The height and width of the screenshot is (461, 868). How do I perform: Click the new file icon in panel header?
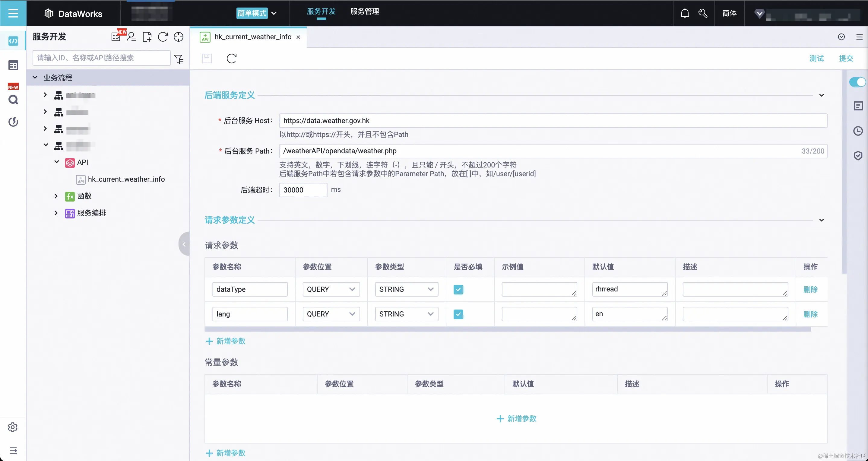coord(147,37)
